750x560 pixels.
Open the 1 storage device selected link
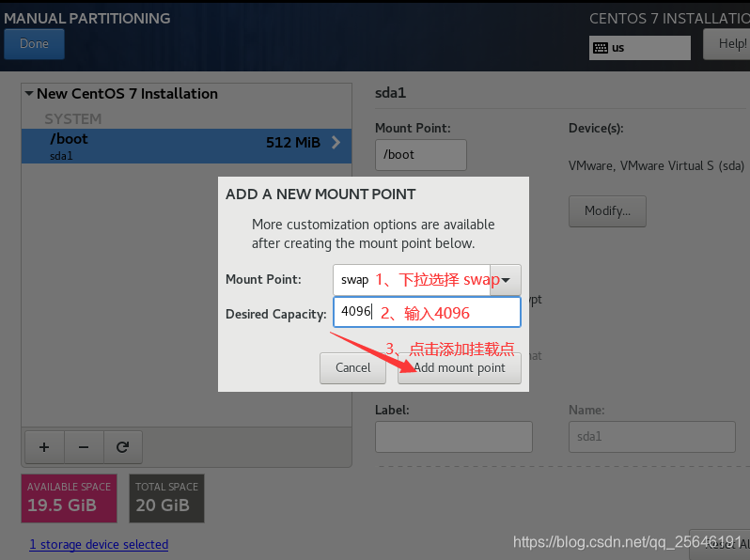99,545
